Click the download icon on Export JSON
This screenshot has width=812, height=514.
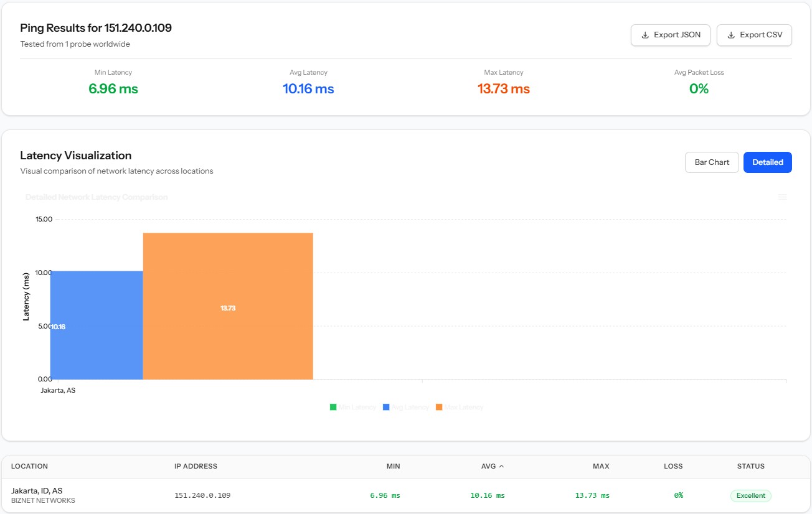pyautogui.click(x=645, y=35)
